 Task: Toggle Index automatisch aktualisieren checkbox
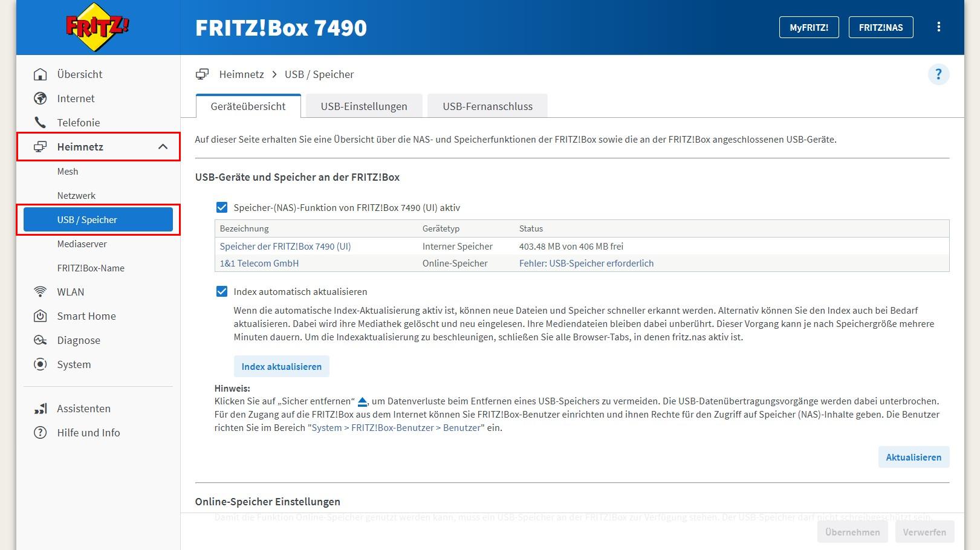[222, 291]
